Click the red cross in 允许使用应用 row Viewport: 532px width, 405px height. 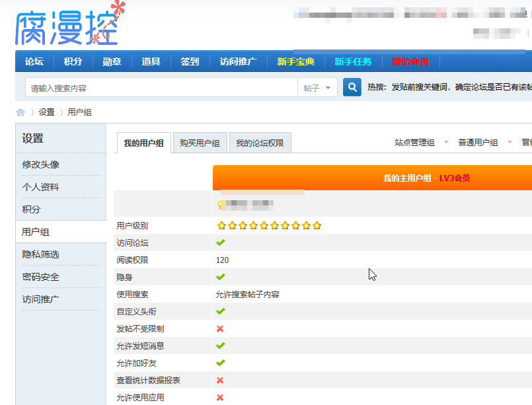pos(220,397)
